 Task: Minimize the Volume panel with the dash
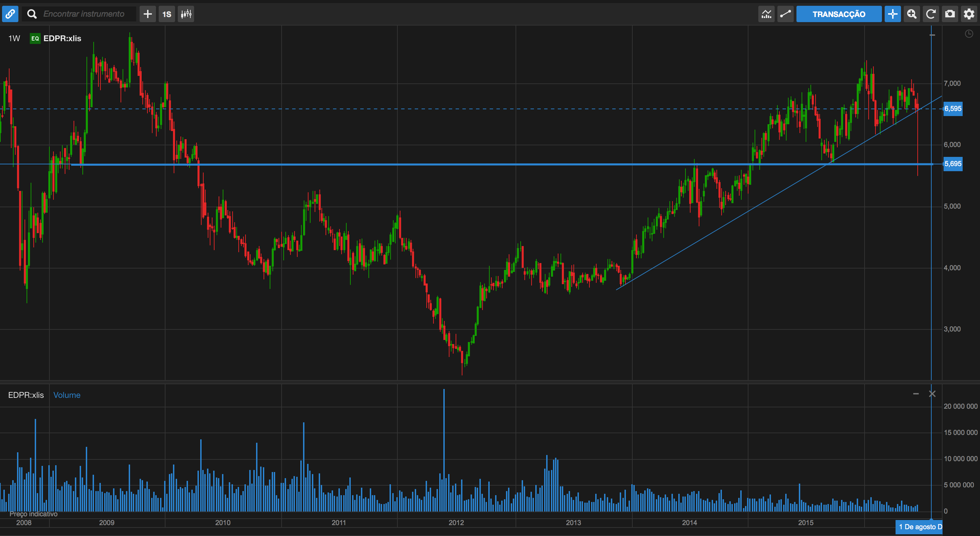[916, 394]
